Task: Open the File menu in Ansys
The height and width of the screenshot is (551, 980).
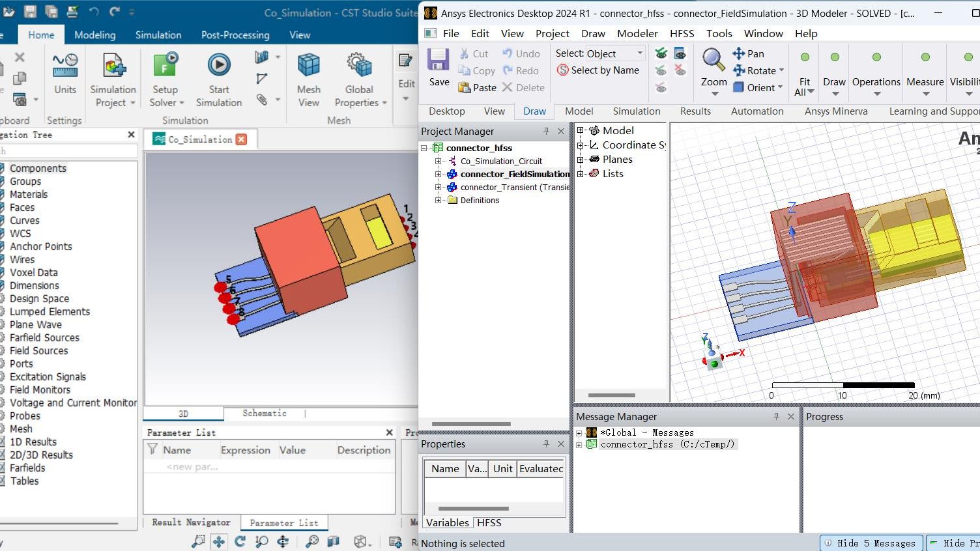Action: click(451, 33)
